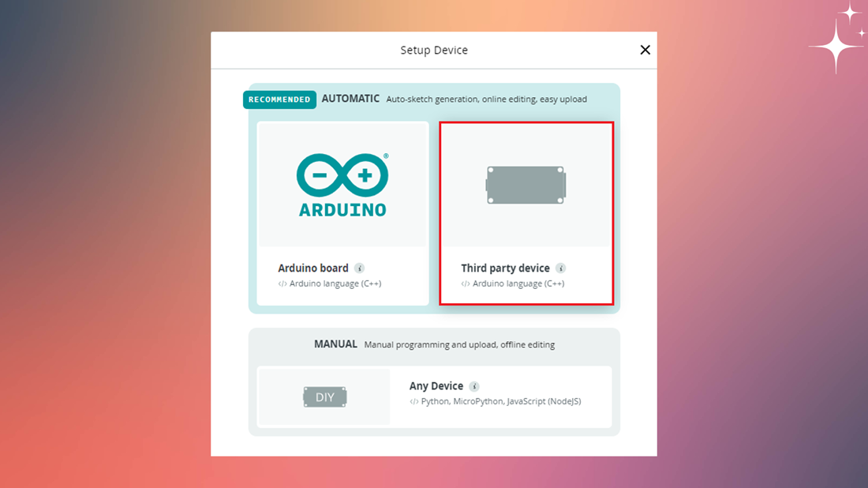Click the Auto-sketch generation description text
This screenshot has height=488, width=868.
click(x=487, y=99)
